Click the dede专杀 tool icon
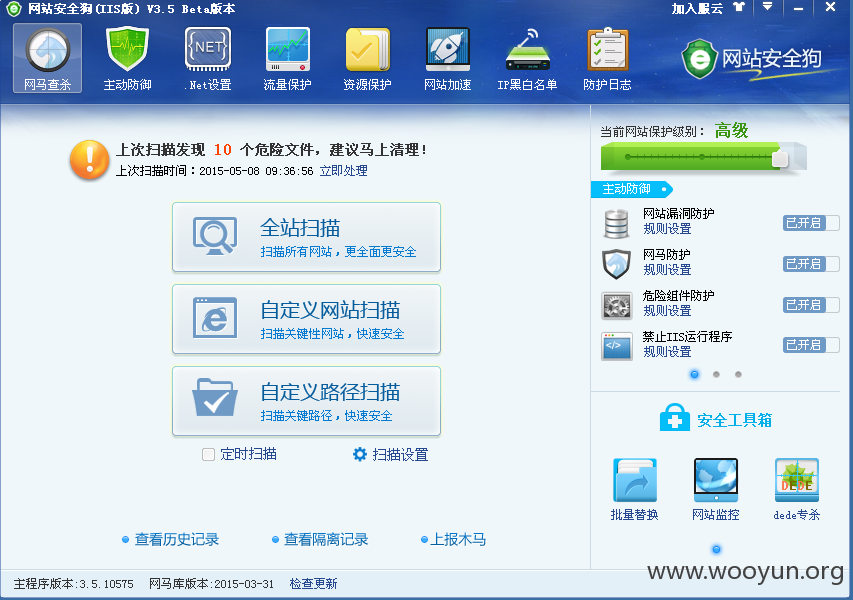The image size is (853, 600). [796, 480]
